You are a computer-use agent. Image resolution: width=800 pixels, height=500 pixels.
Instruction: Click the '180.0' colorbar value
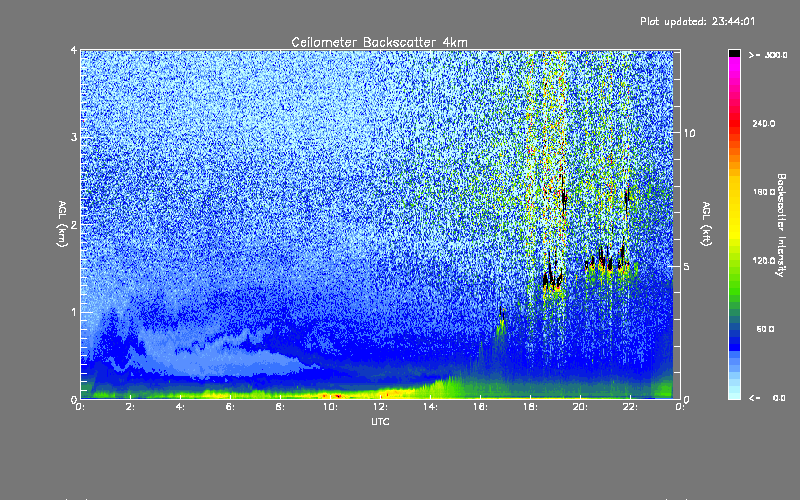click(764, 192)
